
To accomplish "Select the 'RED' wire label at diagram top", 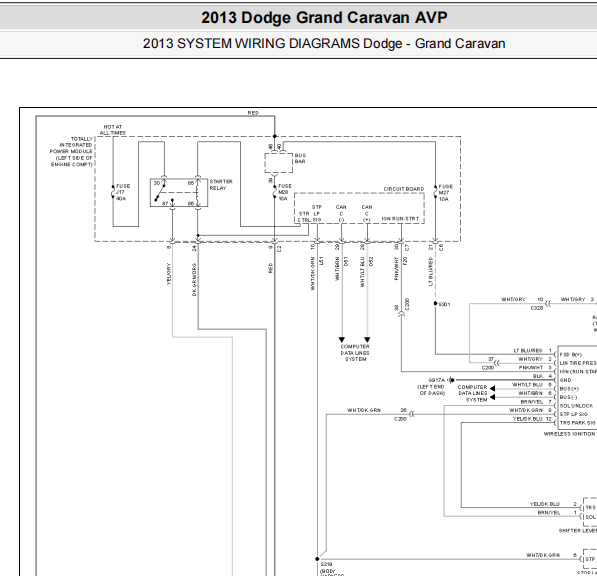I will coord(253,113).
